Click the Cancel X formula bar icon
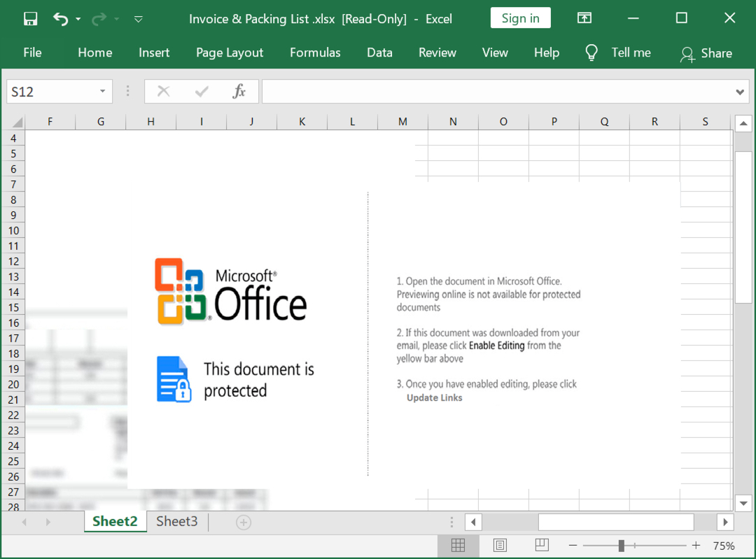The image size is (756, 559). [163, 91]
